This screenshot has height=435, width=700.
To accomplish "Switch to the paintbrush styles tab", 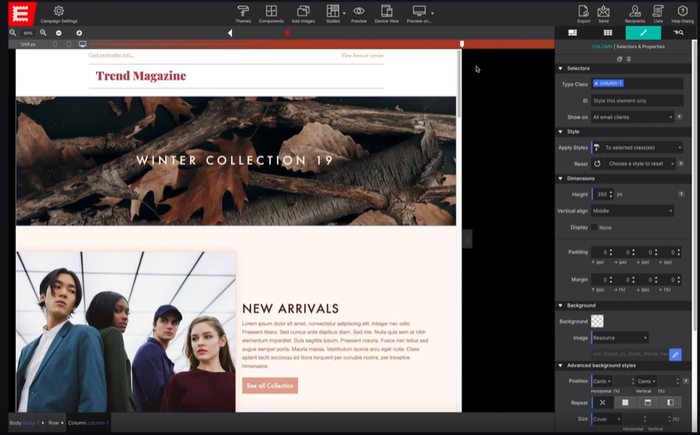I will point(643,32).
